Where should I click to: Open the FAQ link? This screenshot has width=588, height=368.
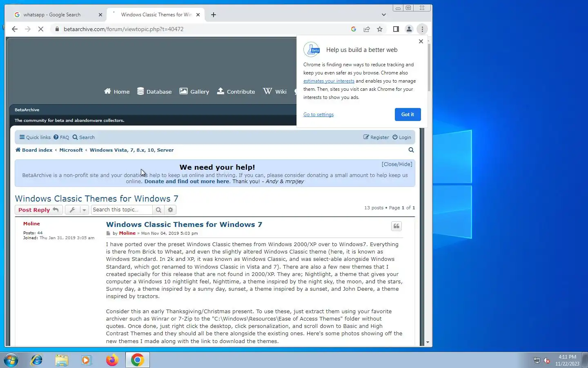(61, 137)
